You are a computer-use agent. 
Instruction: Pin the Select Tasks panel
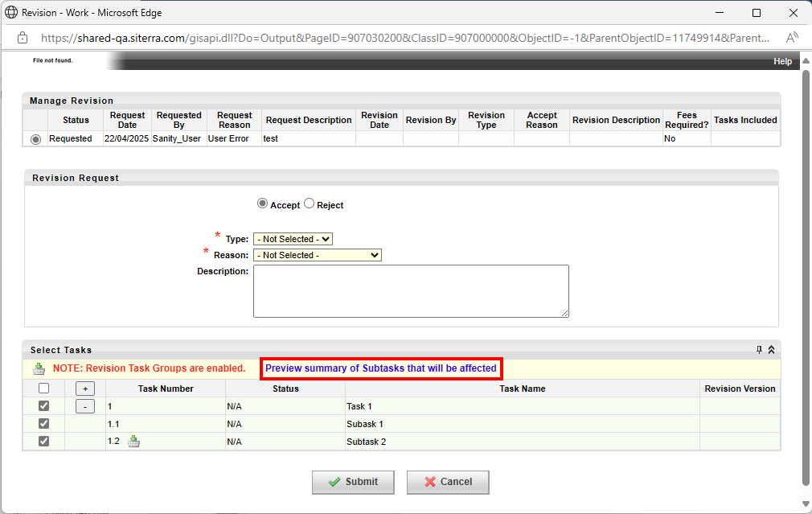pyautogui.click(x=759, y=350)
